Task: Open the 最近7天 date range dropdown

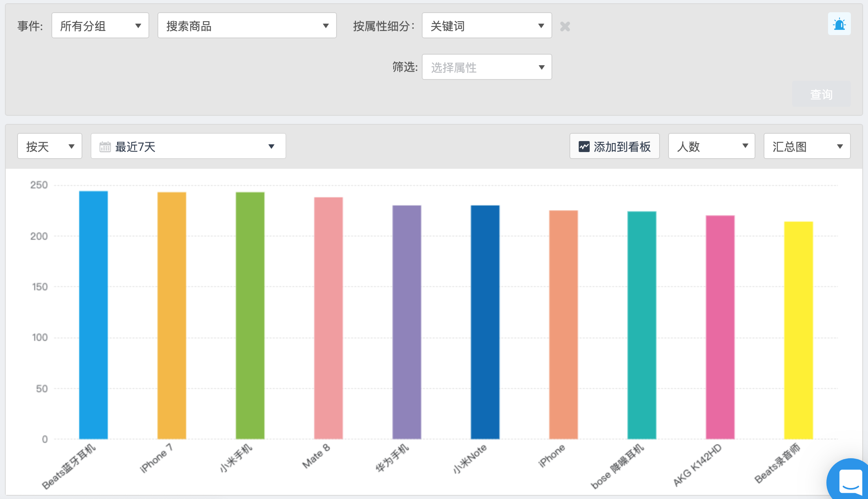Action: [x=188, y=146]
